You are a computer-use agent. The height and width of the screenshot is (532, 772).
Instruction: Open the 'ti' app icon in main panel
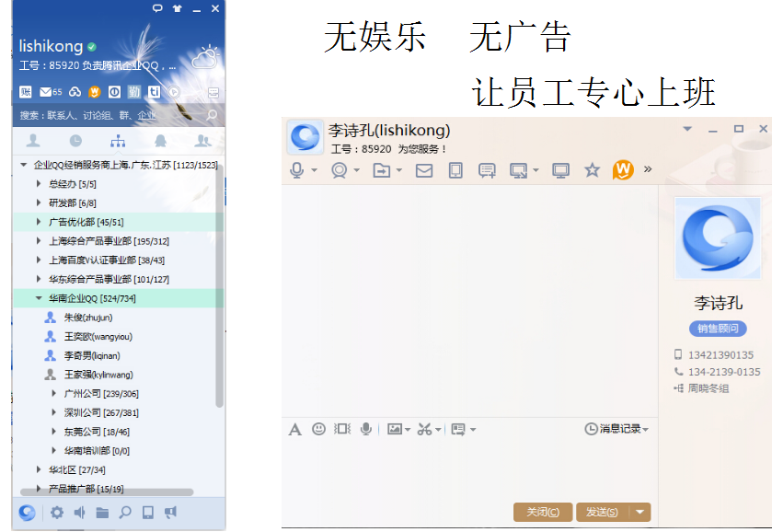pos(154,92)
